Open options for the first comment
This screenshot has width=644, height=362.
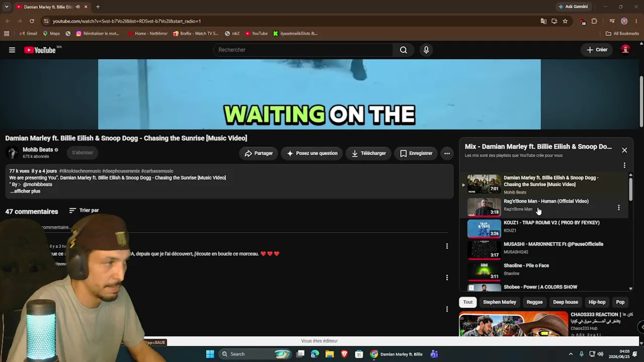[447, 246]
